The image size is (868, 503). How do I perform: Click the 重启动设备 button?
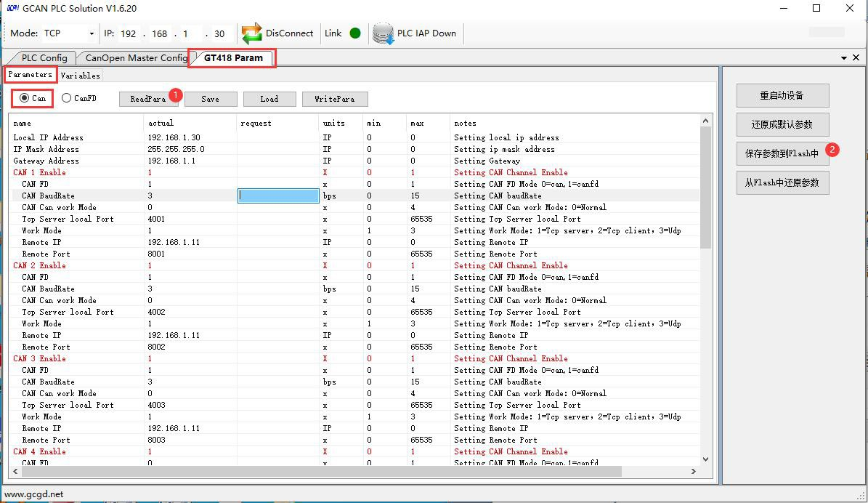pos(782,95)
